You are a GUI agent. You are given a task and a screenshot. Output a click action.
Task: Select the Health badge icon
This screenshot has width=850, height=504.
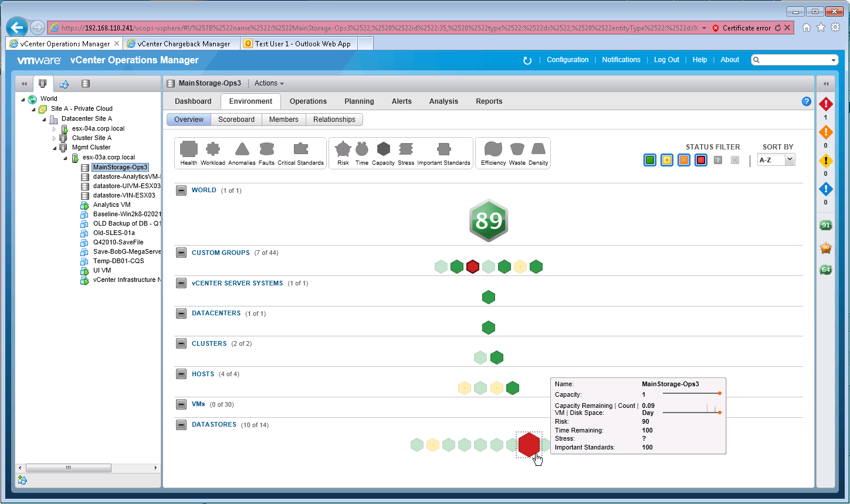point(189,149)
